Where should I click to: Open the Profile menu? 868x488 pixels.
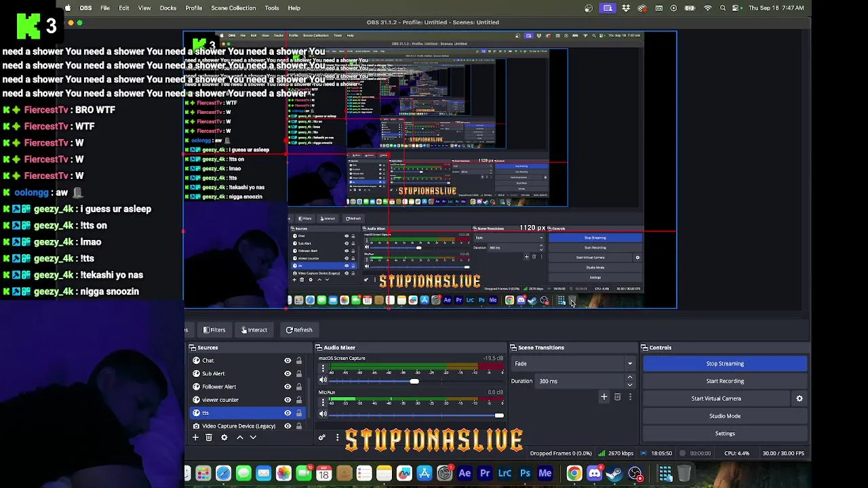point(194,8)
